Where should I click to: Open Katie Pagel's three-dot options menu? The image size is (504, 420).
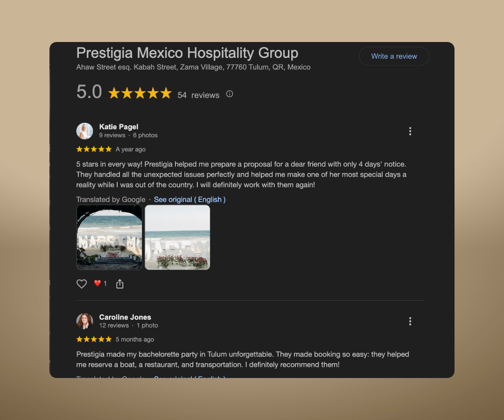[x=410, y=131]
